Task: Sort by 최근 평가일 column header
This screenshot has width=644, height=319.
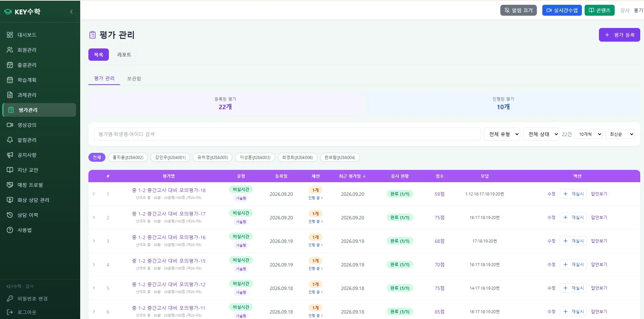Action: pos(352,176)
